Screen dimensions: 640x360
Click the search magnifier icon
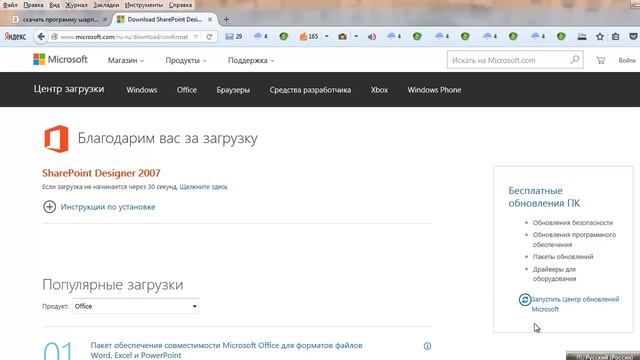tap(575, 60)
